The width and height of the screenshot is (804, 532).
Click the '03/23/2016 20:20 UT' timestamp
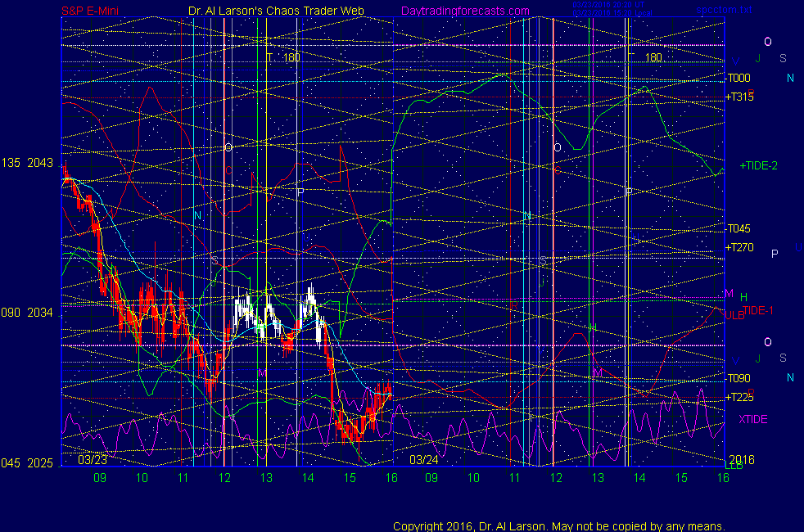(608, 5)
